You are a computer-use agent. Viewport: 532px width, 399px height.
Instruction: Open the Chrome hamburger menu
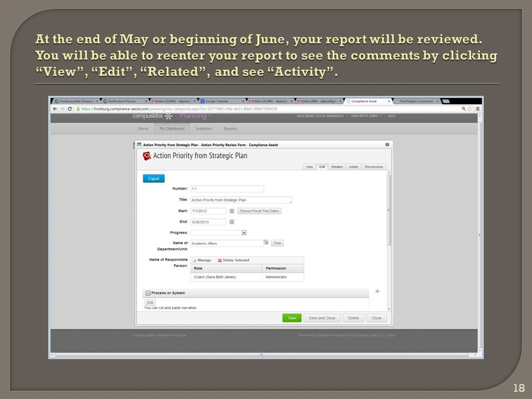coord(477,109)
